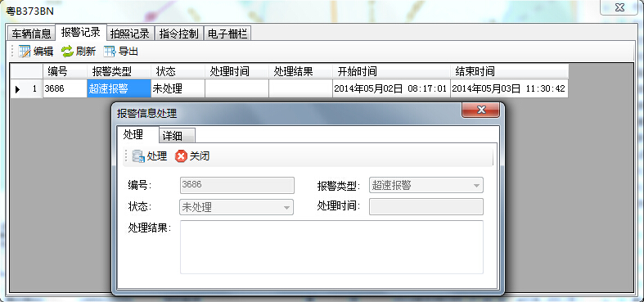
Task: Close the 粤B373BN main window
Action: tap(620, 7)
